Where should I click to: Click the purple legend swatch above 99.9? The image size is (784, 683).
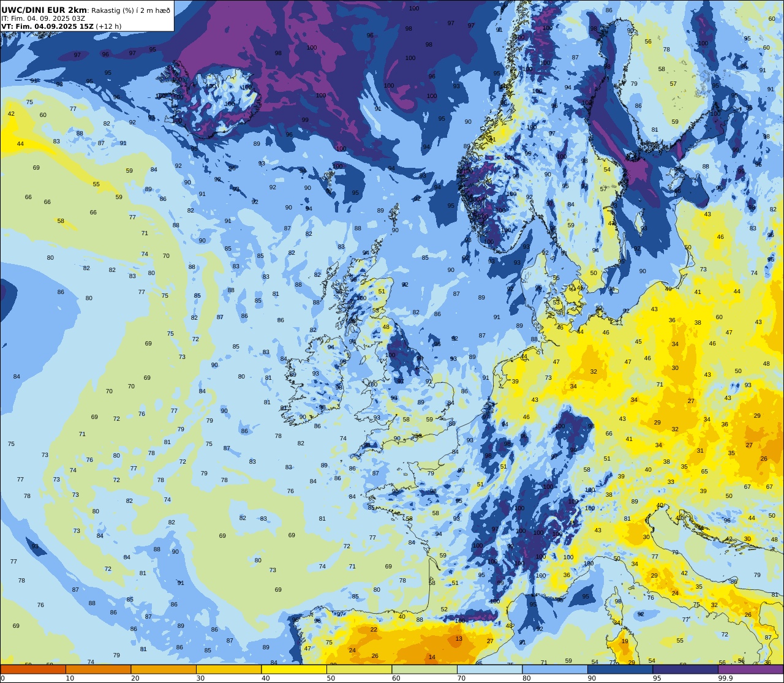point(750,670)
